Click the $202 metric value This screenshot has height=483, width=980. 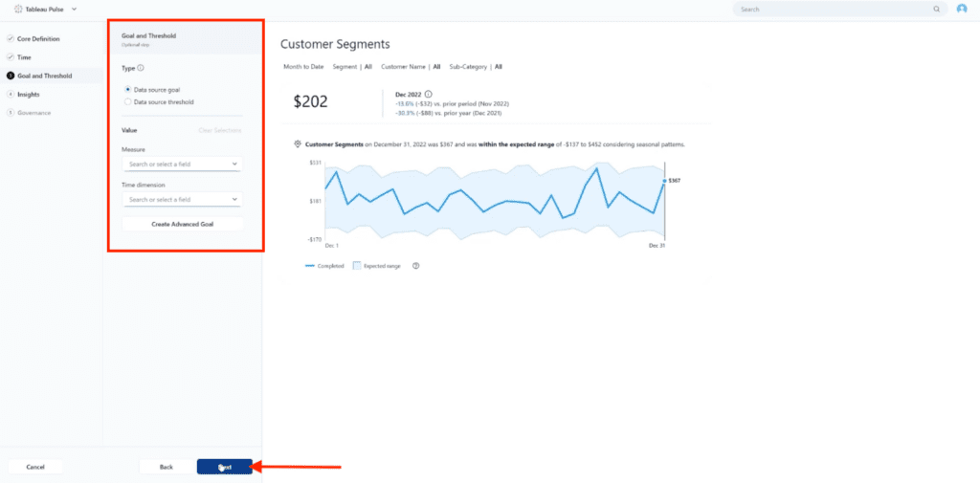click(x=311, y=101)
